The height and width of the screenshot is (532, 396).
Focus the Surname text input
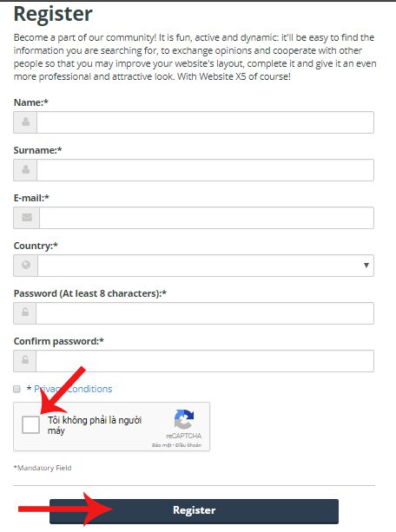click(x=205, y=170)
